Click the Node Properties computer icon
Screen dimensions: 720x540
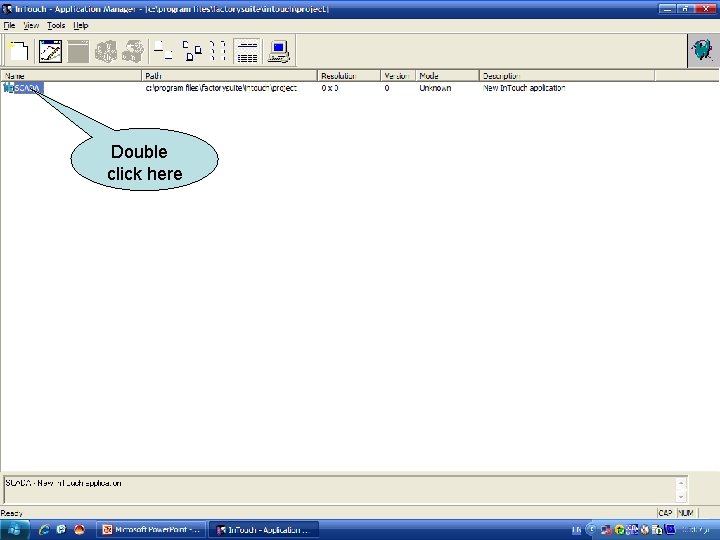coord(279,51)
